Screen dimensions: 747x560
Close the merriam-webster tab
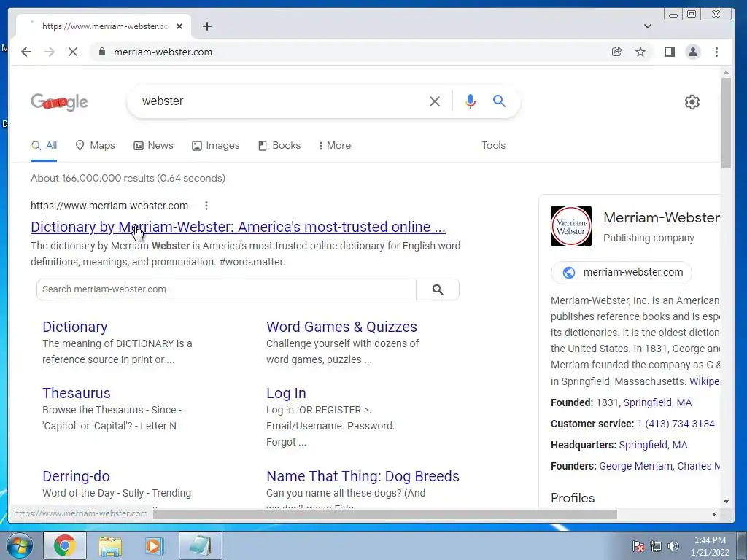click(179, 26)
